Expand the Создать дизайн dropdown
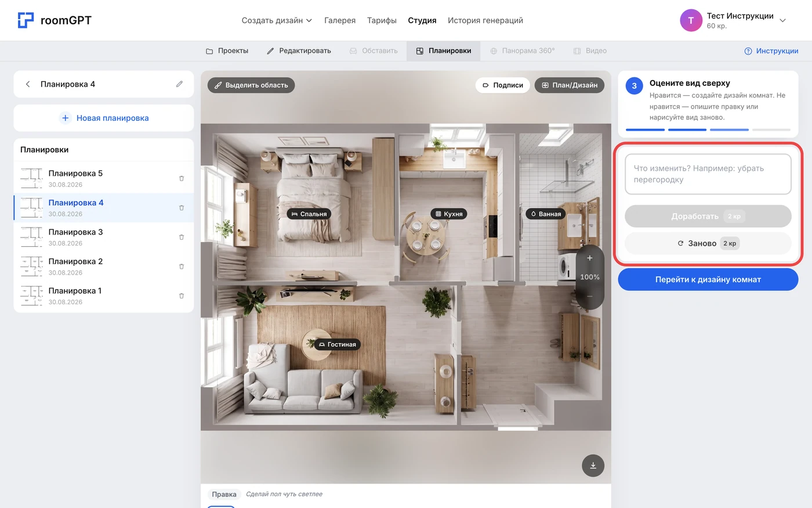The image size is (812, 508). click(277, 20)
